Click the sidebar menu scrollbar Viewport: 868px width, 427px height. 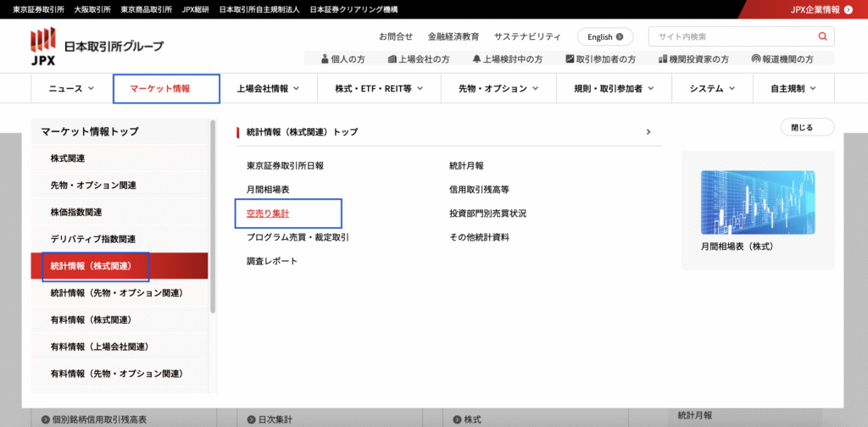pos(213,220)
